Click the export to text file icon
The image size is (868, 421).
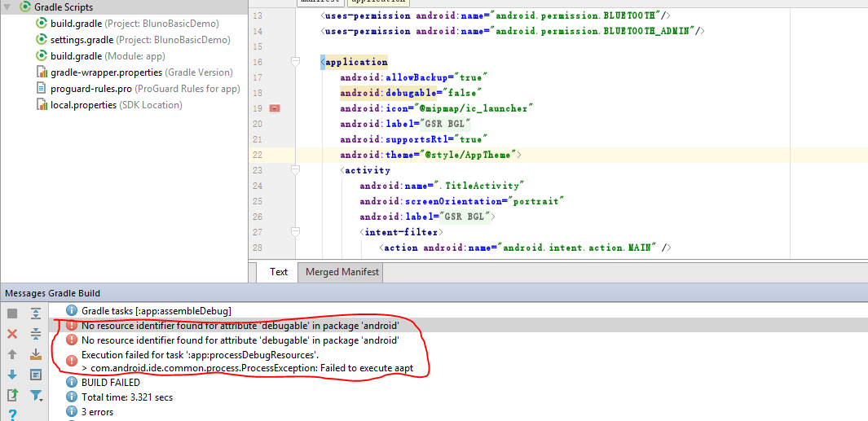[x=12, y=395]
